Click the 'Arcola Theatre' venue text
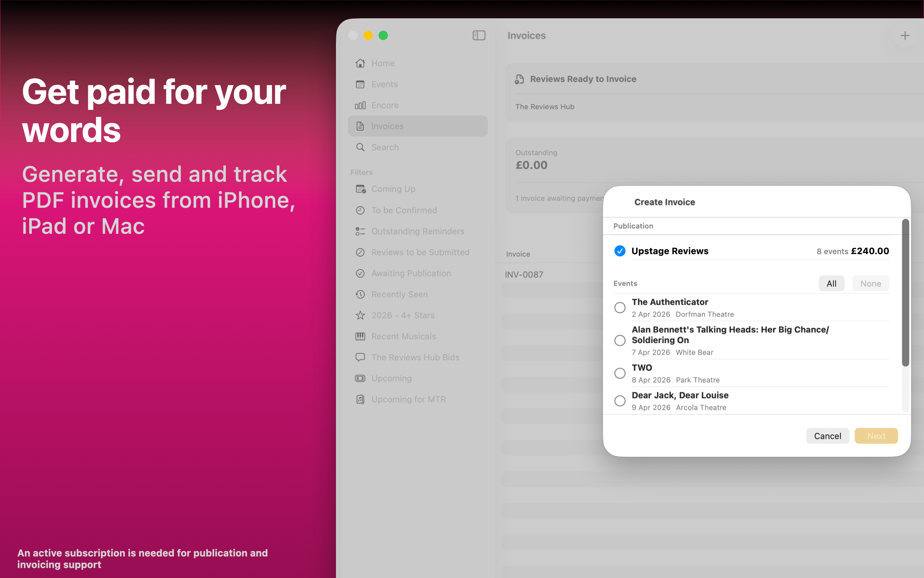This screenshot has height=578, width=924. point(701,407)
